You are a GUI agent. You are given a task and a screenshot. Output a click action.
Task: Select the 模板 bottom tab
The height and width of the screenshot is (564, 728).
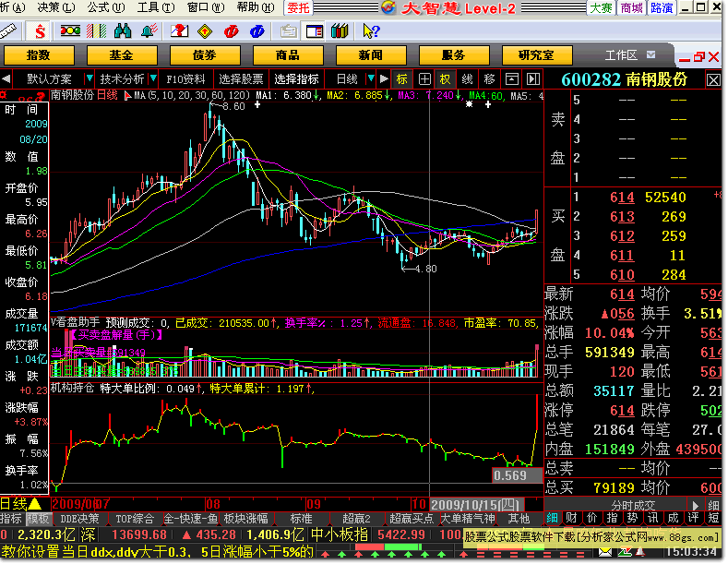tap(38, 519)
